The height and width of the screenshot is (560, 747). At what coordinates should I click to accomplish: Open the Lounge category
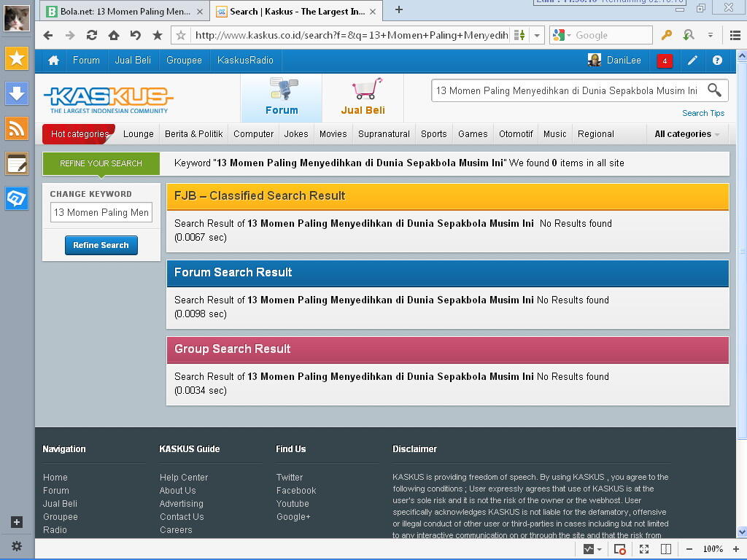[x=138, y=134]
